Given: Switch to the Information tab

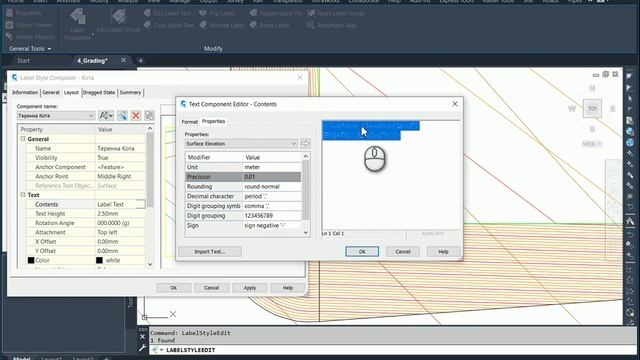Looking at the screenshot, I should click(x=25, y=93).
